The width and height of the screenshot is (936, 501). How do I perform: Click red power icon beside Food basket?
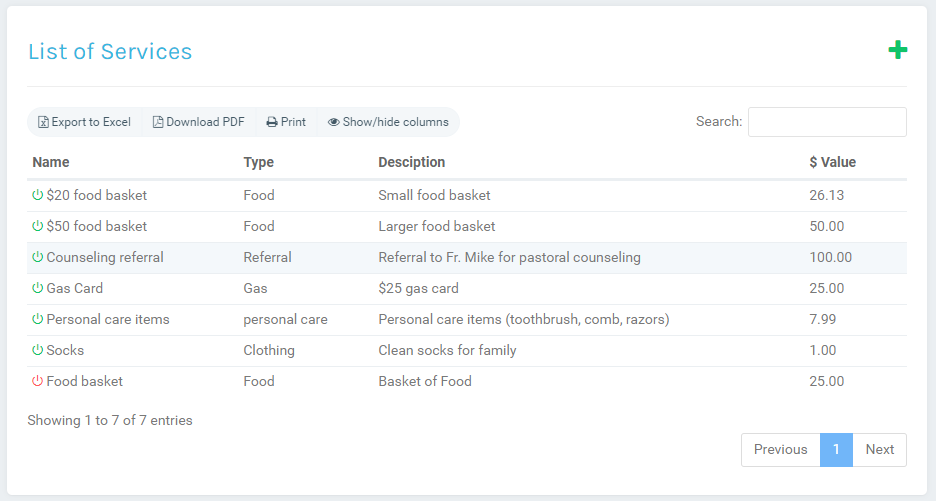[38, 381]
